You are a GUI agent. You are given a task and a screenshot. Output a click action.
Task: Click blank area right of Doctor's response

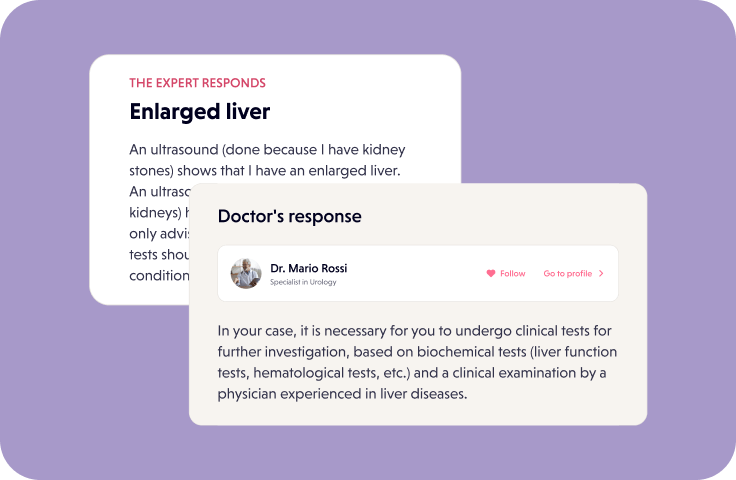coord(500,216)
